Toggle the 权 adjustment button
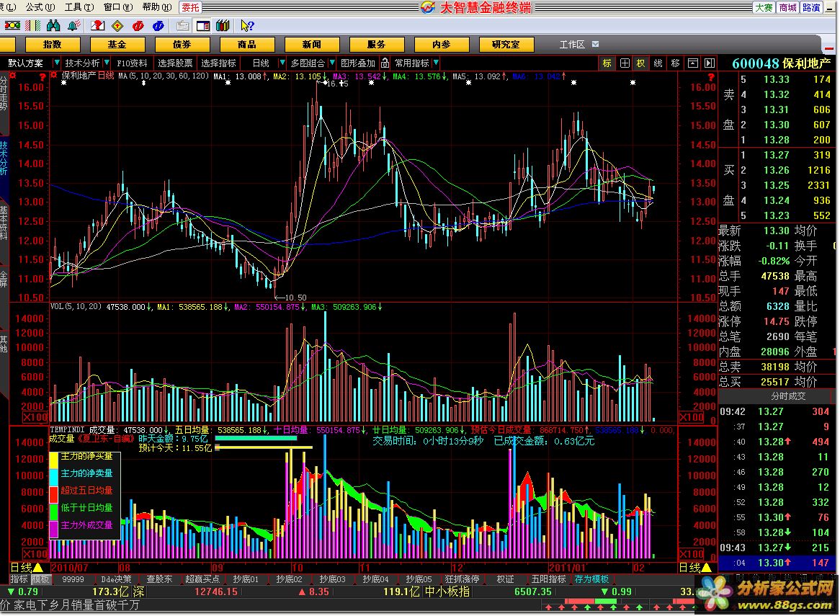Image resolution: width=840 pixels, height=616 pixels. [640, 63]
